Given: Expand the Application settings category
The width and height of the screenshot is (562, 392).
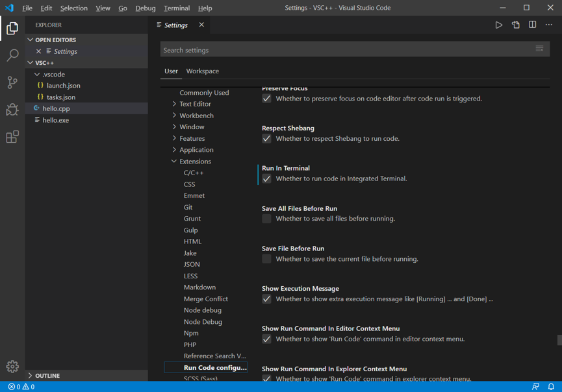Looking at the screenshot, I should (x=174, y=150).
